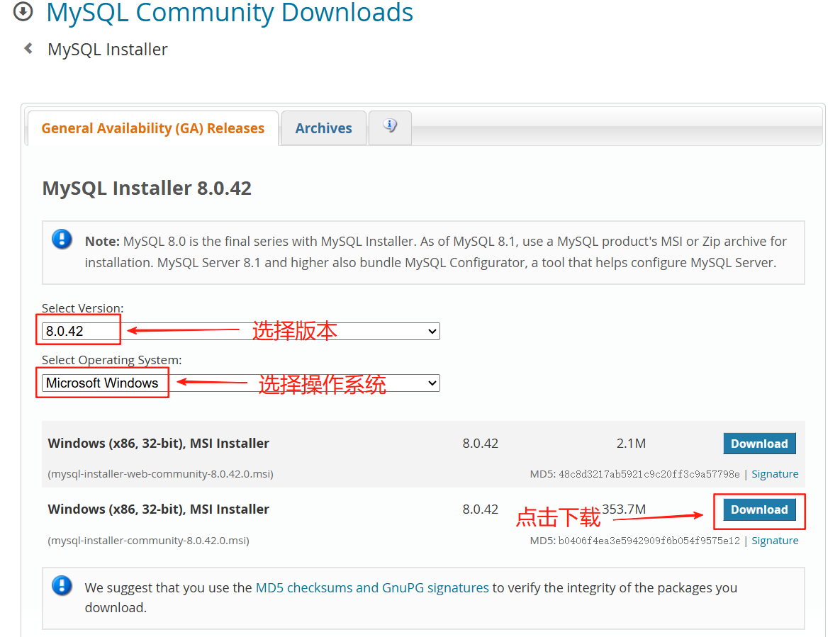Click the blue exclamation icon by MD5 suggestion
Viewport: 840px width, 637px height.
(62, 585)
